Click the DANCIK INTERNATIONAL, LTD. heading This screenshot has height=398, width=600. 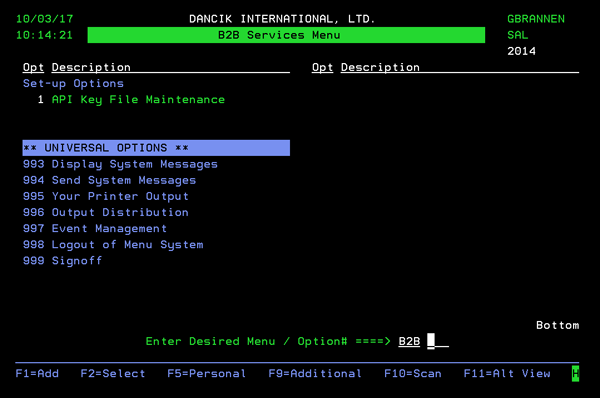click(x=282, y=19)
